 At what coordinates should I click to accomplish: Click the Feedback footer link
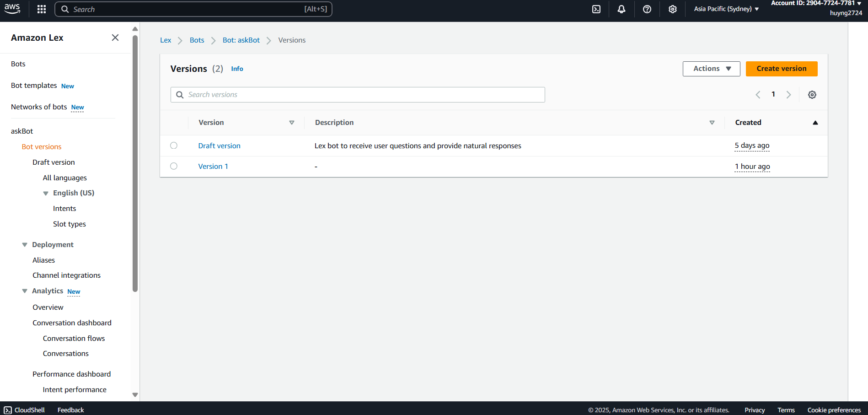coord(70,410)
